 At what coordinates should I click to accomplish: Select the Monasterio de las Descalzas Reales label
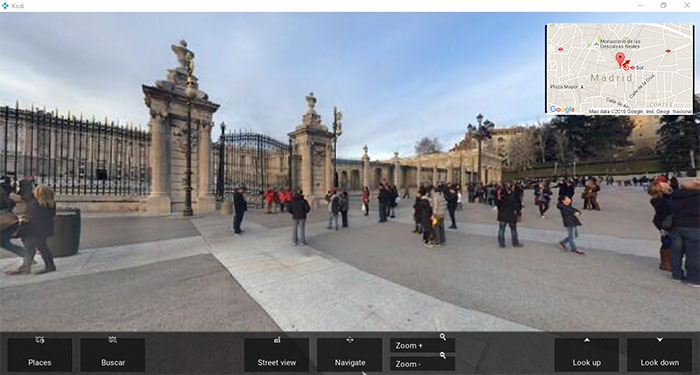tap(621, 43)
